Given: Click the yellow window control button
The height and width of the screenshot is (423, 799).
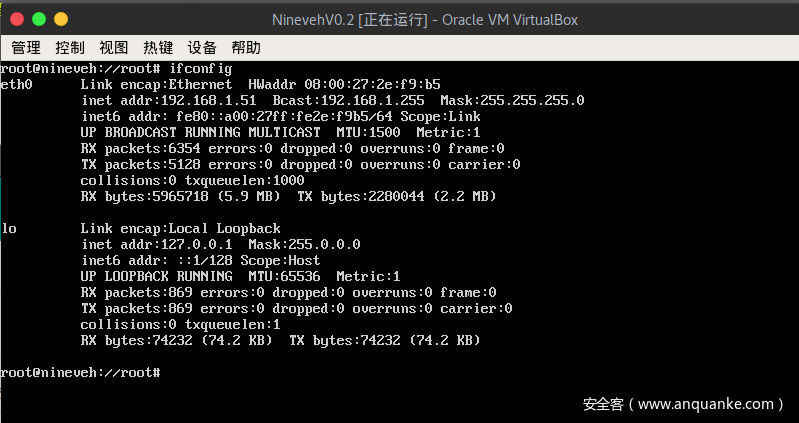Looking at the screenshot, I should 60,19.
